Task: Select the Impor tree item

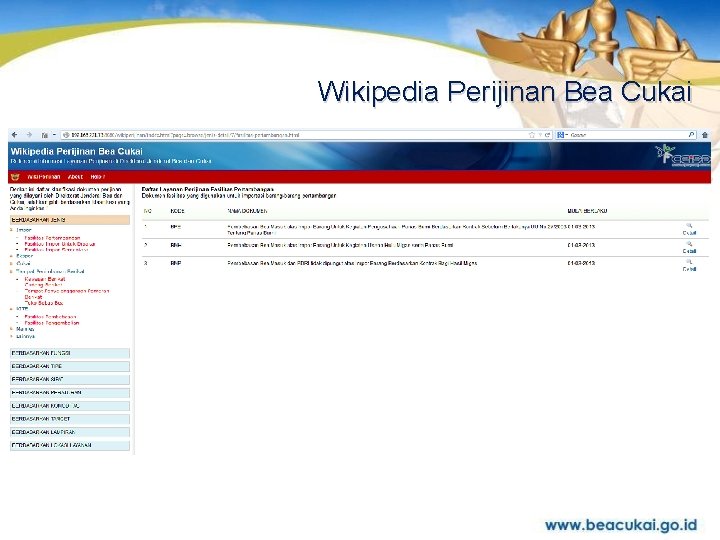Action: (x=24, y=230)
